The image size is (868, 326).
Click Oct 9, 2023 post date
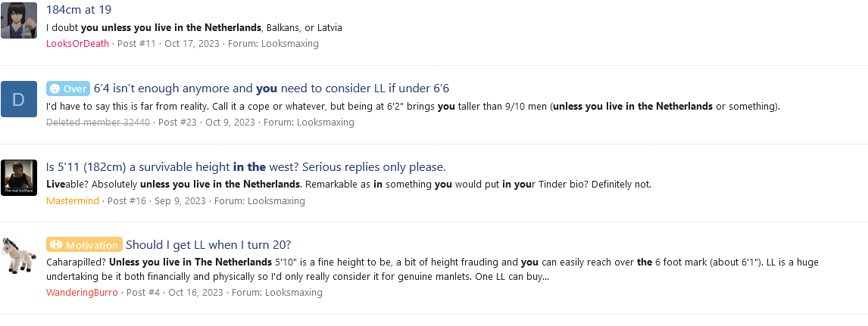(x=230, y=122)
